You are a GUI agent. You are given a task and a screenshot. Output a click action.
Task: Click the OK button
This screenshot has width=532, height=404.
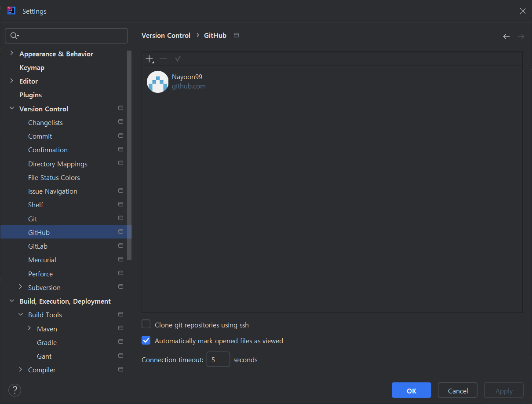click(x=412, y=390)
